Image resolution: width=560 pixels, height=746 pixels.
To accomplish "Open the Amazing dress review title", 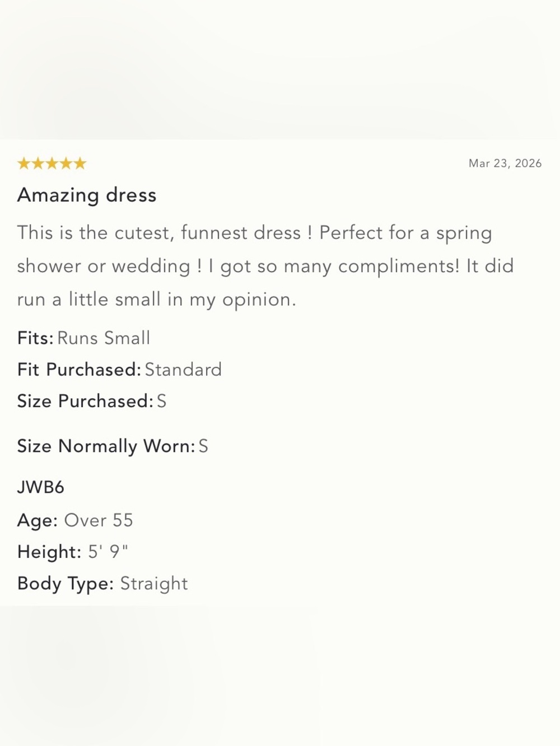I will [87, 195].
